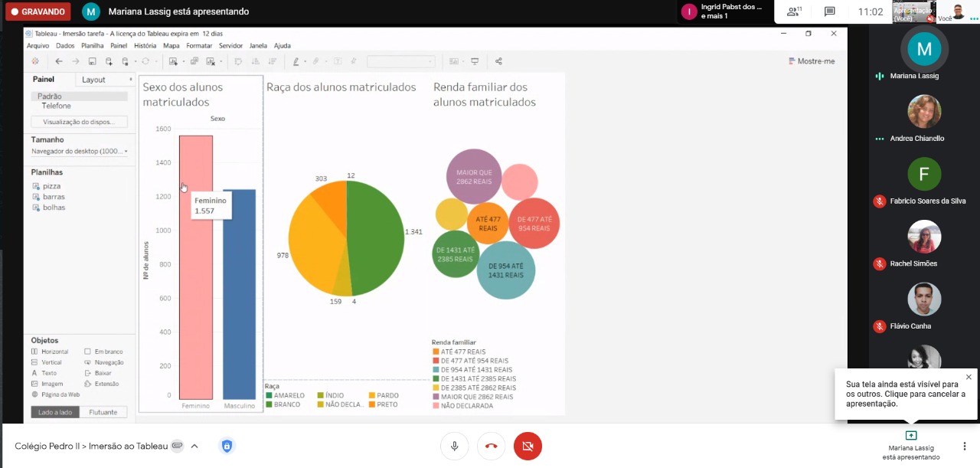The width and height of the screenshot is (980, 468).
Task: Expand meeting details chevron beside title
Action: [194, 446]
